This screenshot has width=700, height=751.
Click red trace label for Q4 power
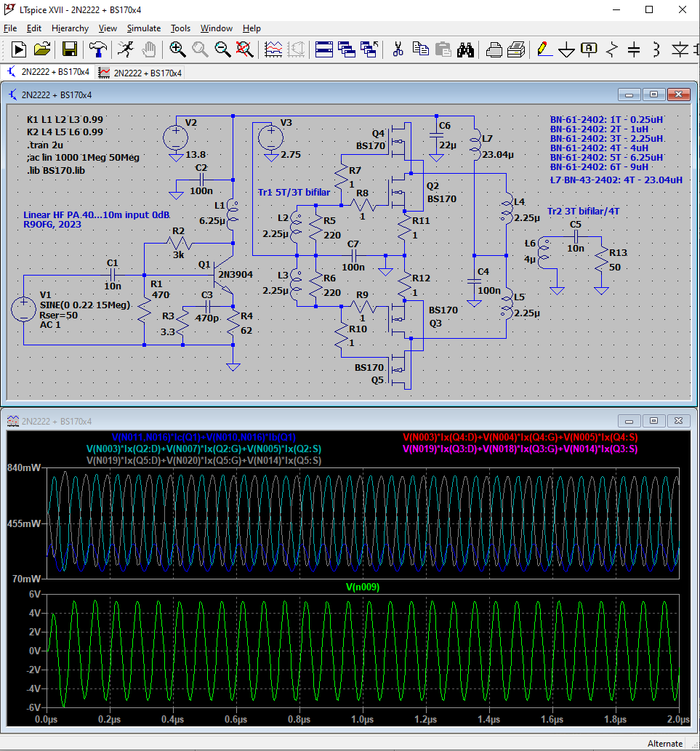coord(520,437)
